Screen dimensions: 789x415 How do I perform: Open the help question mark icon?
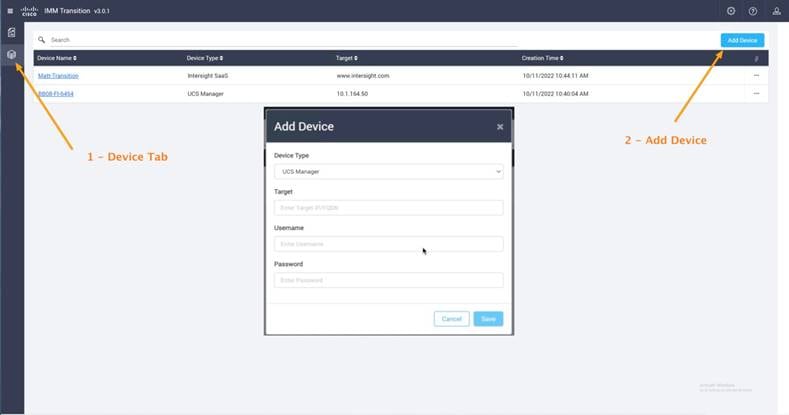(x=752, y=11)
